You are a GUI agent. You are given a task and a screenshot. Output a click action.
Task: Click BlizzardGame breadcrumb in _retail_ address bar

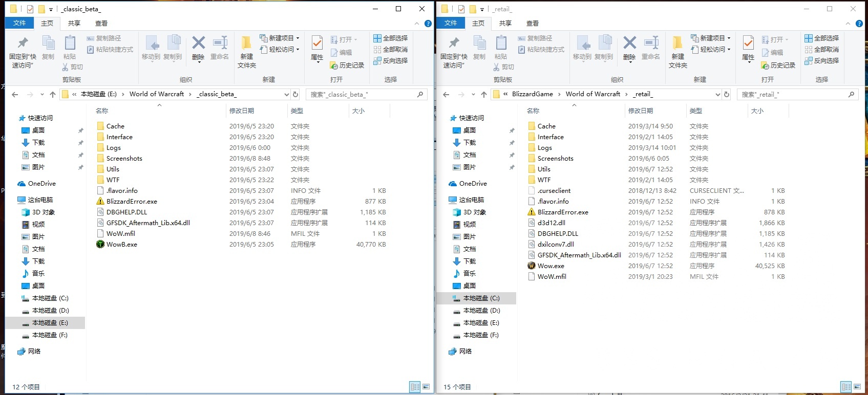532,94
